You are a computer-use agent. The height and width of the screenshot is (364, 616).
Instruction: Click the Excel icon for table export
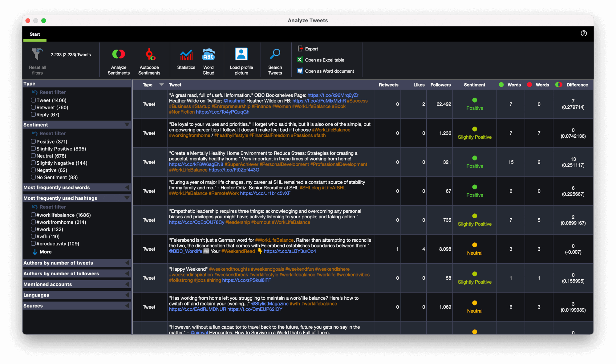(x=300, y=60)
